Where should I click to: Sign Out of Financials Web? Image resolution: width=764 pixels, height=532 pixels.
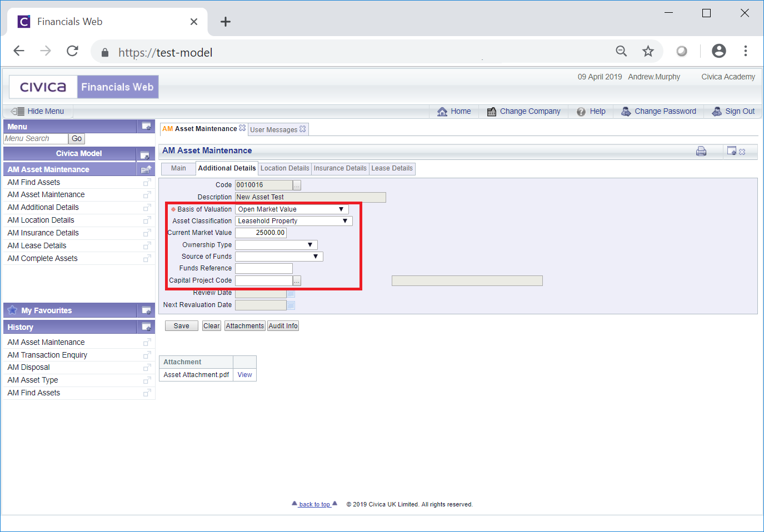click(733, 112)
